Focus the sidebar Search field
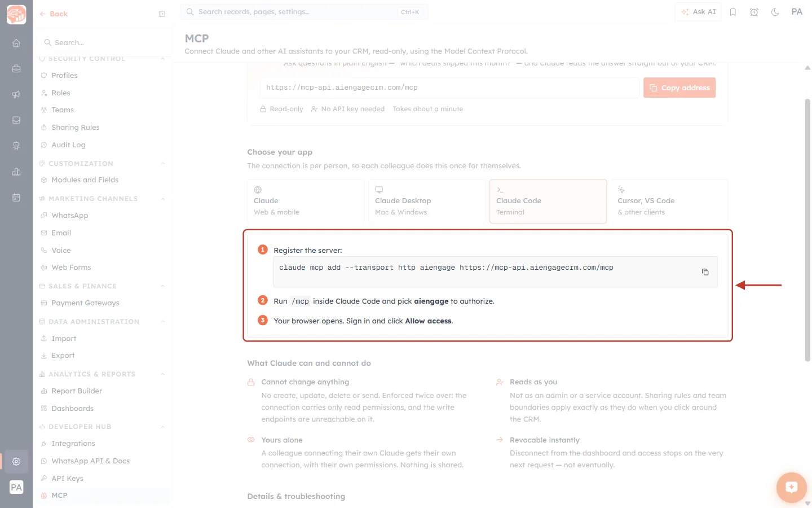This screenshot has width=812, height=508. tap(103, 43)
